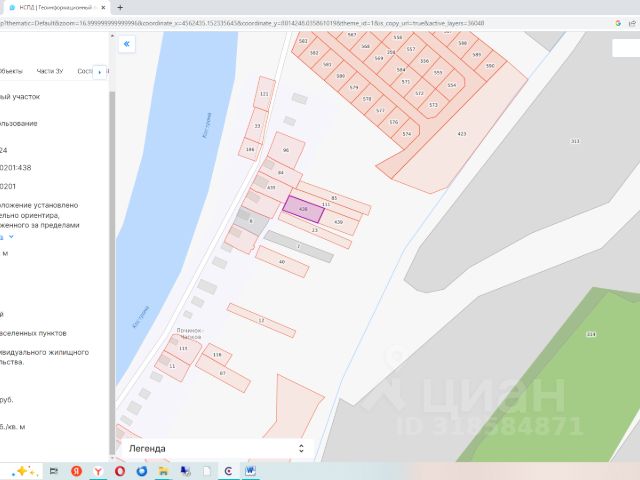Select parcel 574 in the subdivision

point(407,134)
